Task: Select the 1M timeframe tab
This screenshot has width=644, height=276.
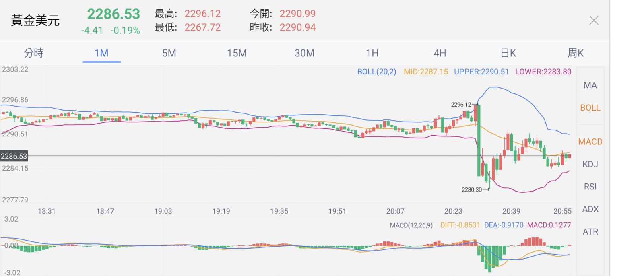Action: pyautogui.click(x=101, y=53)
